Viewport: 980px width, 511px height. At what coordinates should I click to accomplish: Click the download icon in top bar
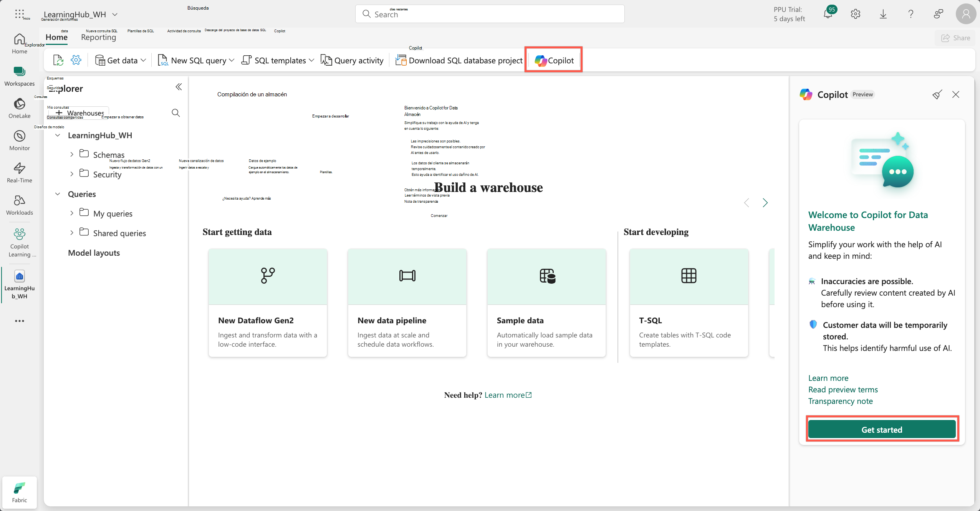click(883, 14)
